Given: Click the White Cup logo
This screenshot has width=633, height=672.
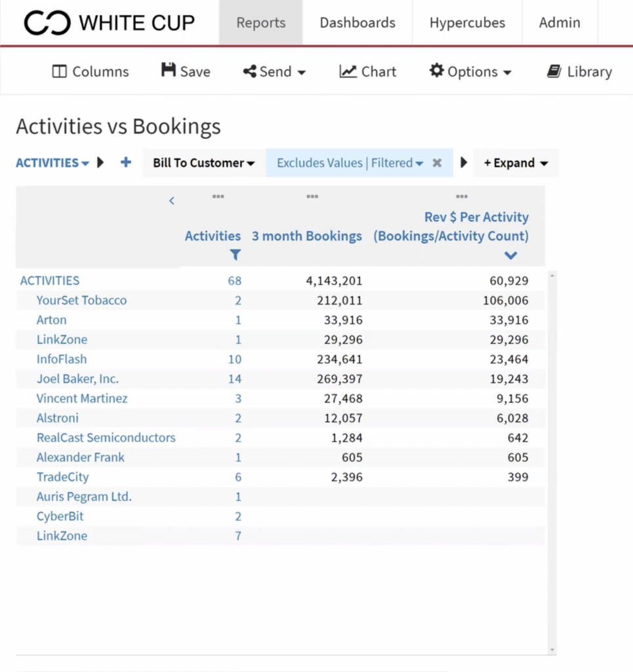Looking at the screenshot, I should click(109, 23).
